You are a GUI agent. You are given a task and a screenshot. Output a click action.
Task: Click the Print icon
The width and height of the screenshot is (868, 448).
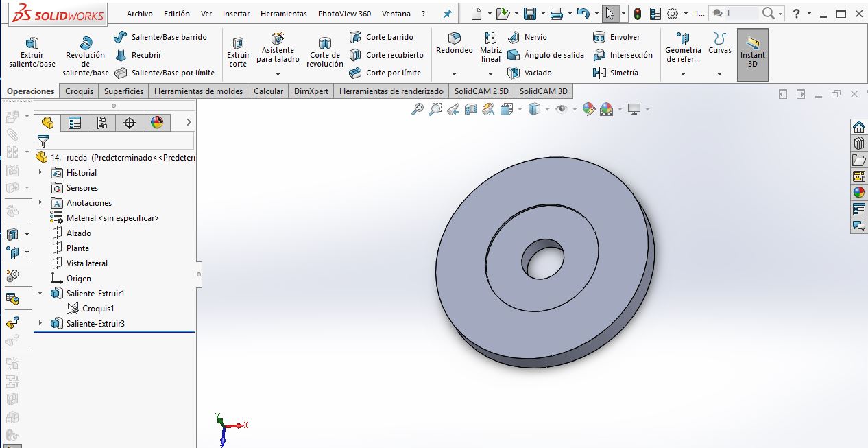(557, 13)
